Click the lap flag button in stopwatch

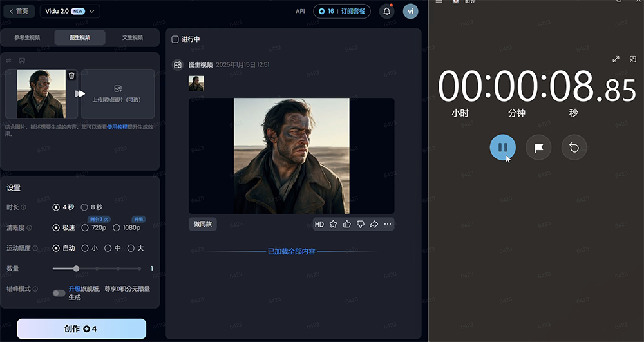538,147
